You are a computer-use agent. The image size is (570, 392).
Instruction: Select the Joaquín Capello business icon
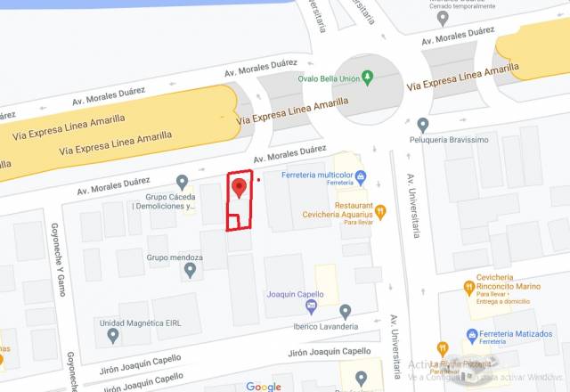coord(311,307)
